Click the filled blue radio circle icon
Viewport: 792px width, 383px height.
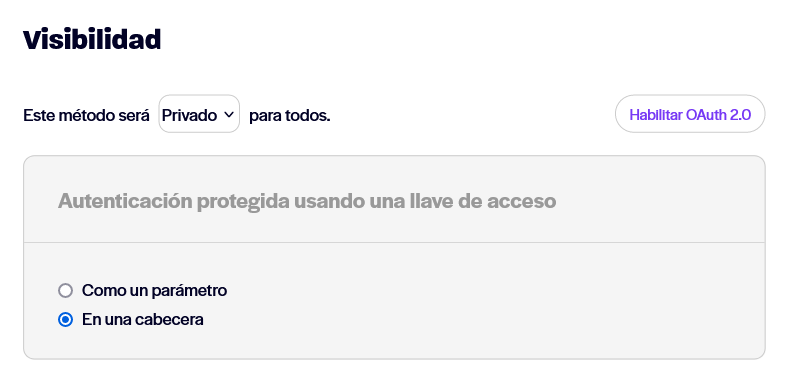click(66, 320)
